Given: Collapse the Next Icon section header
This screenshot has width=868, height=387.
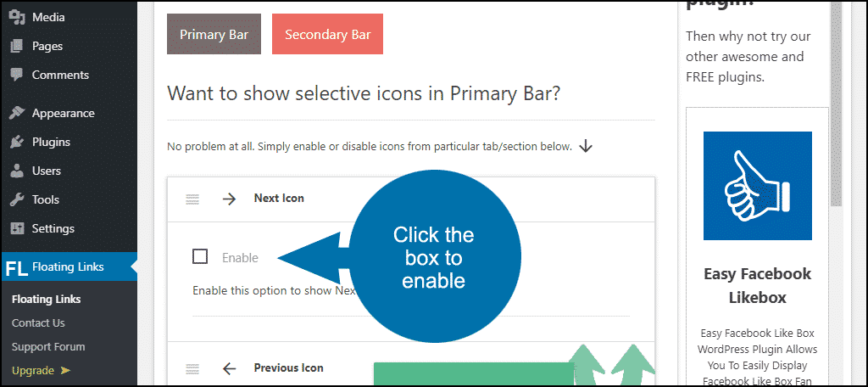Looking at the screenshot, I should click(411, 199).
